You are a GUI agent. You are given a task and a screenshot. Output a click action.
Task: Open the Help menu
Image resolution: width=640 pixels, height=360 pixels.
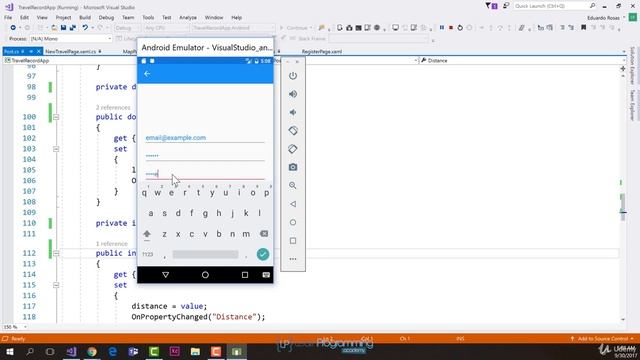click(x=236, y=18)
